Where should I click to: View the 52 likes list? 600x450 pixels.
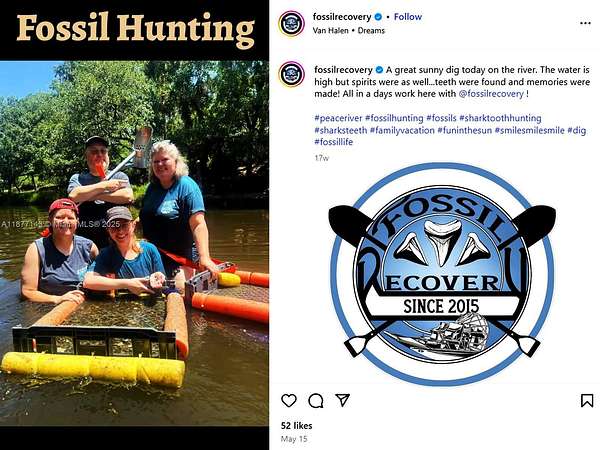pos(297,426)
